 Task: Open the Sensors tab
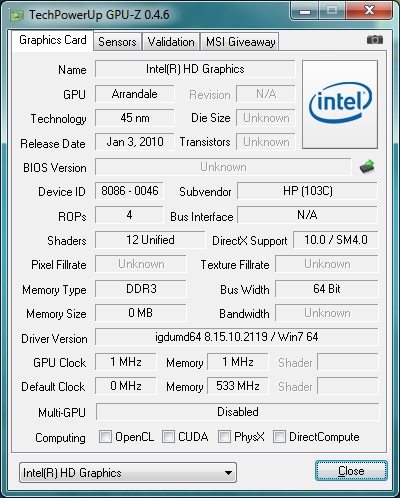[x=117, y=42]
